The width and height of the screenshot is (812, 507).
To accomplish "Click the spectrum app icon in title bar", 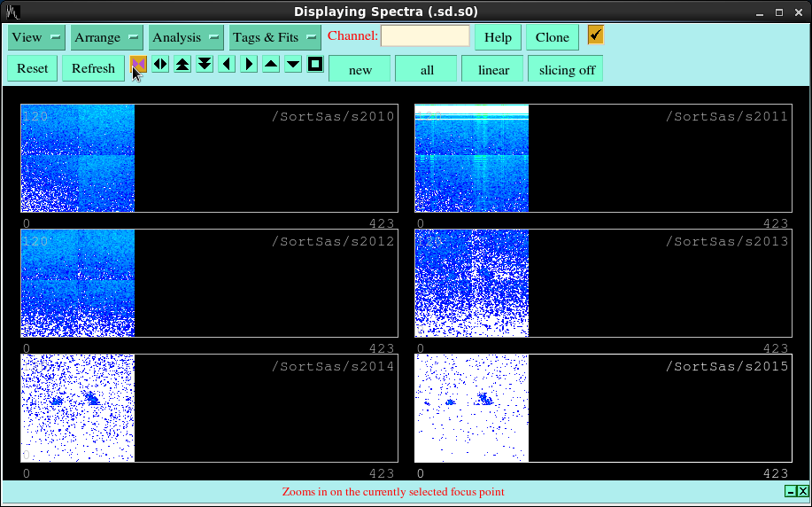I will tap(13, 12).
